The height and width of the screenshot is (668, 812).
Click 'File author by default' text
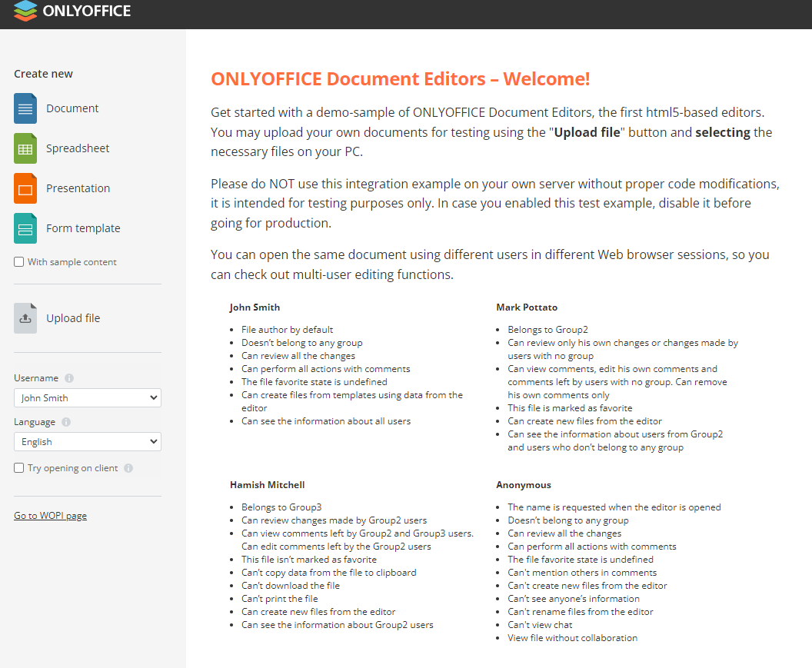(288, 329)
